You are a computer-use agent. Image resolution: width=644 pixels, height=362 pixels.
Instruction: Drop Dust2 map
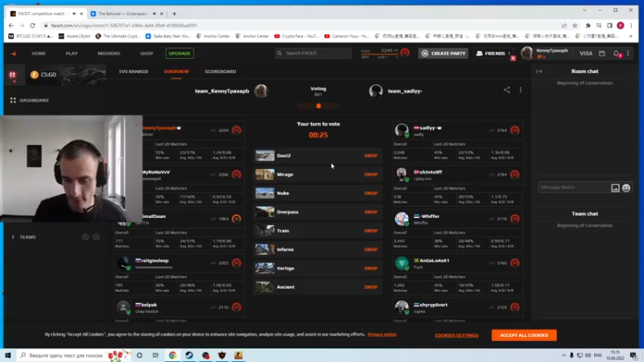point(370,155)
